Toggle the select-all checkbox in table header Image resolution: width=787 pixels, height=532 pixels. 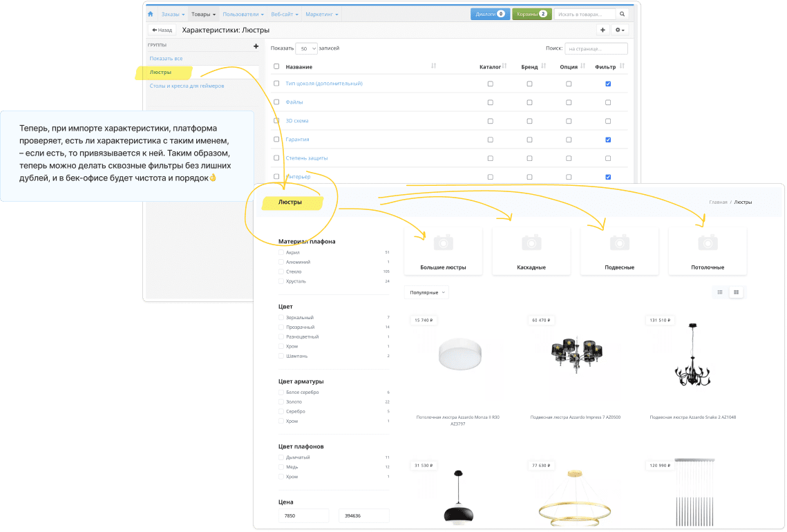tap(276, 66)
